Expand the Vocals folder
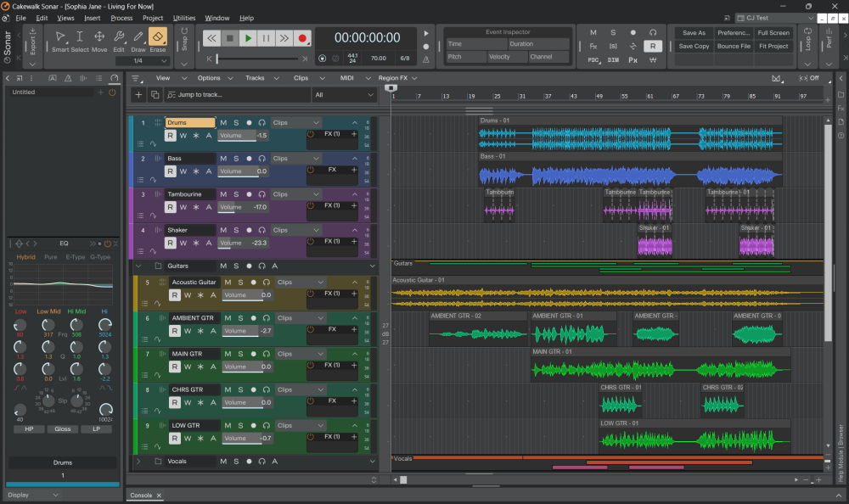 coord(138,462)
